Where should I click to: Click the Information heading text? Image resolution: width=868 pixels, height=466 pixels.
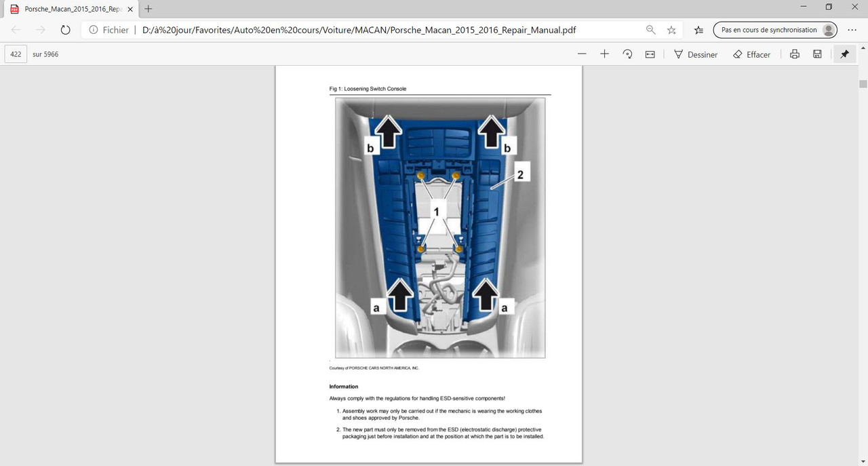tap(344, 387)
